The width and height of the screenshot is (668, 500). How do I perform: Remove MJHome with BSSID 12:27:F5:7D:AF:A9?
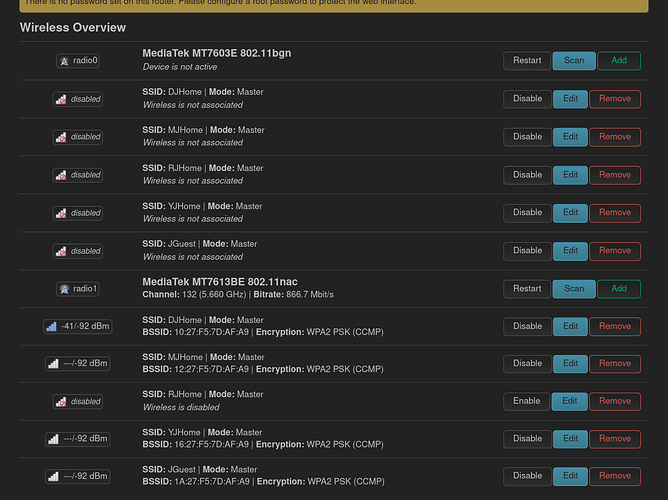pos(615,364)
